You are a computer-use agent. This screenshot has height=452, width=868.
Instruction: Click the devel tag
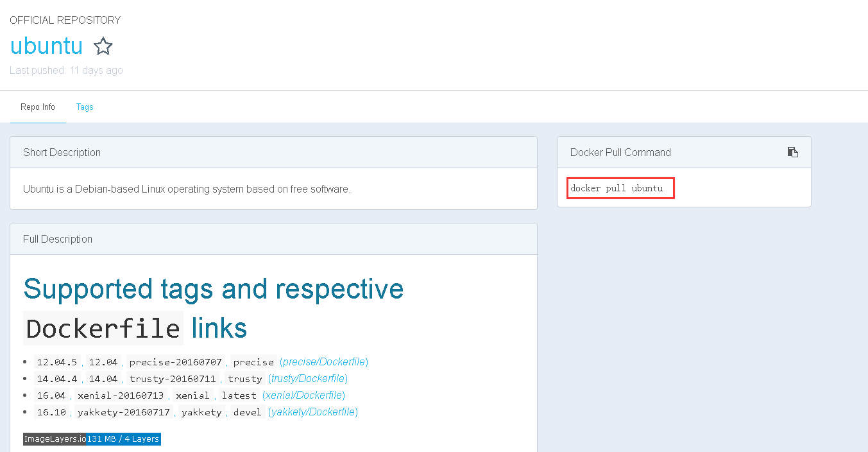coord(248,412)
